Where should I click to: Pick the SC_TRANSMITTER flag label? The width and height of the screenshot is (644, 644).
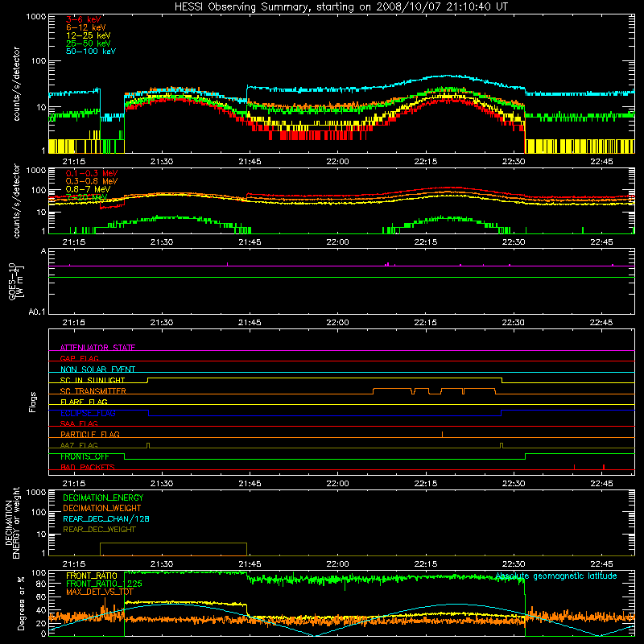click(93, 391)
